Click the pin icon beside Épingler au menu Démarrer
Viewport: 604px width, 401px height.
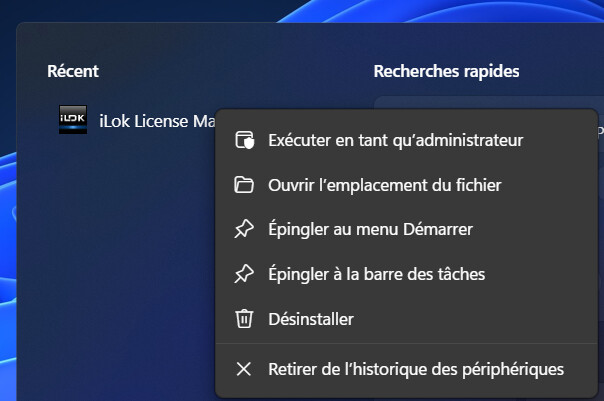point(243,229)
